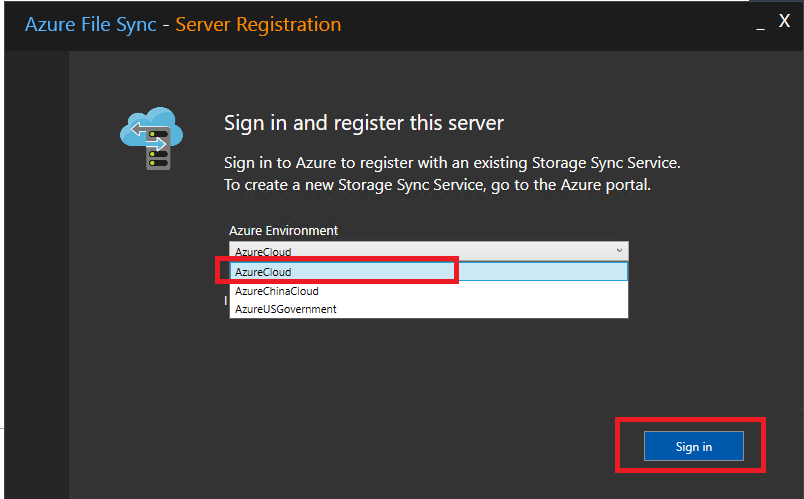Click the orange "Server Registration" title text
The width and height of the screenshot is (804, 499).
tap(258, 24)
